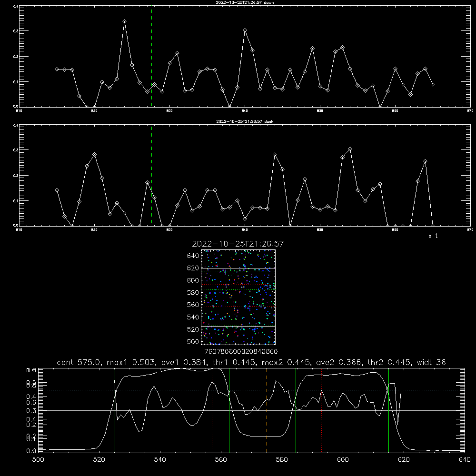Click scatter image y-axis label 640
This screenshot has width=476, height=476.
point(193,256)
